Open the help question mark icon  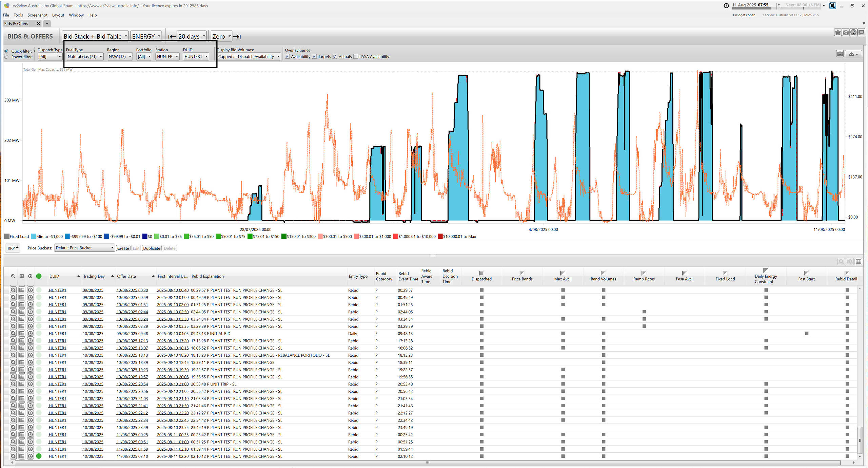(853, 32)
